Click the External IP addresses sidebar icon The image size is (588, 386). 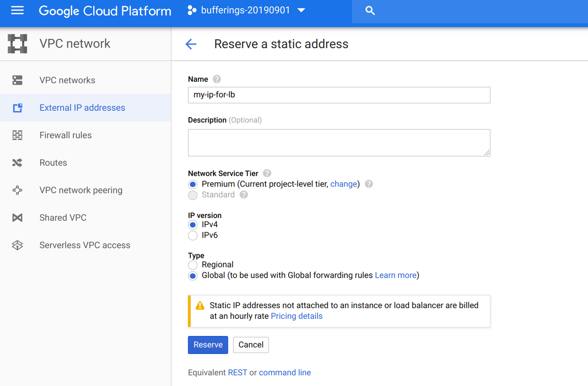click(18, 108)
